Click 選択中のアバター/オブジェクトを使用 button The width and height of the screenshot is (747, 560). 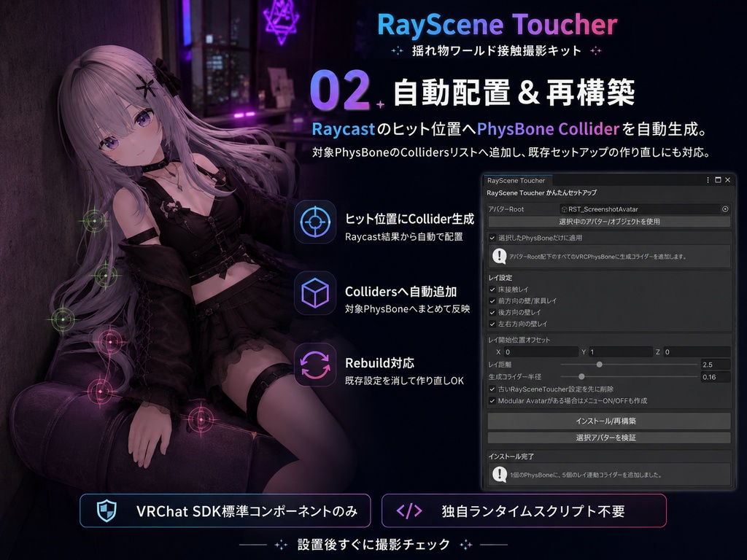tap(609, 222)
